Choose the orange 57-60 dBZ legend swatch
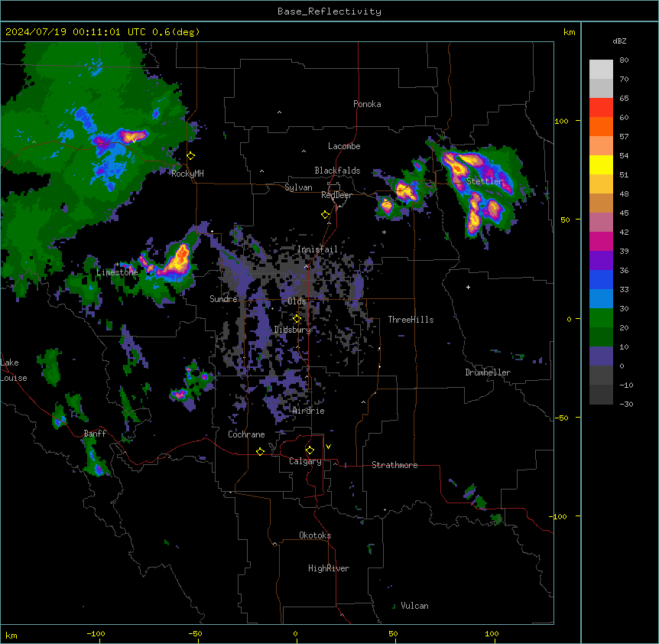The width and height of the screenshot is (659, 644). tap(601, 126)
